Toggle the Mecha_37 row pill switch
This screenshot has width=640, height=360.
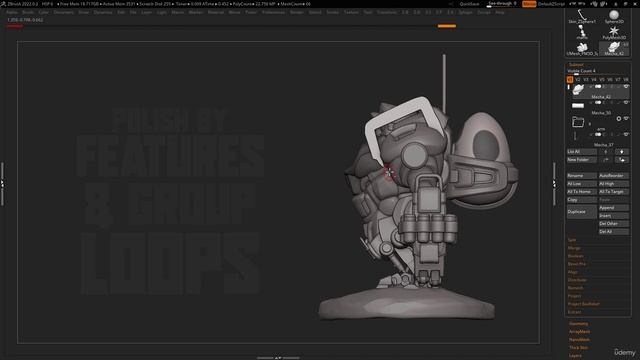tap(598, 134)
